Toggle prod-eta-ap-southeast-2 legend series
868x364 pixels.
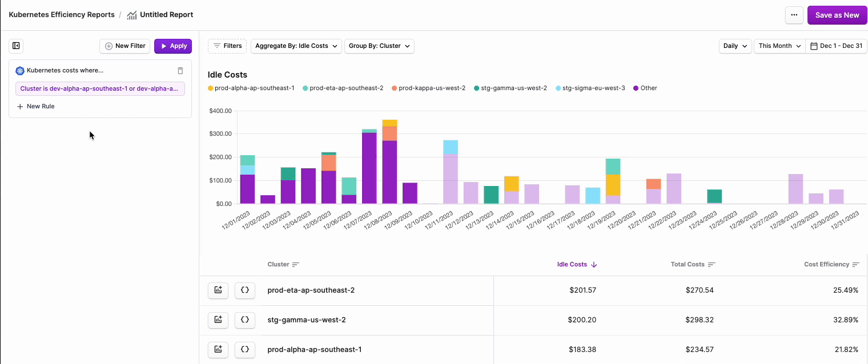343,88
